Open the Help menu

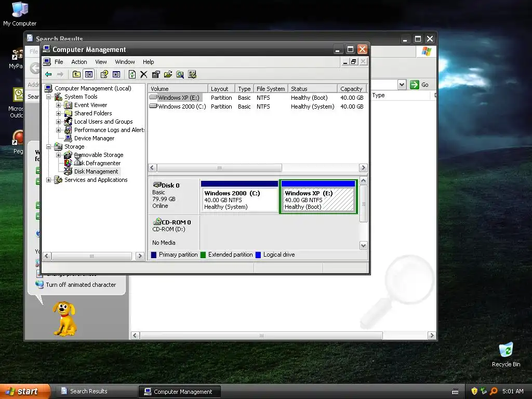148,62
